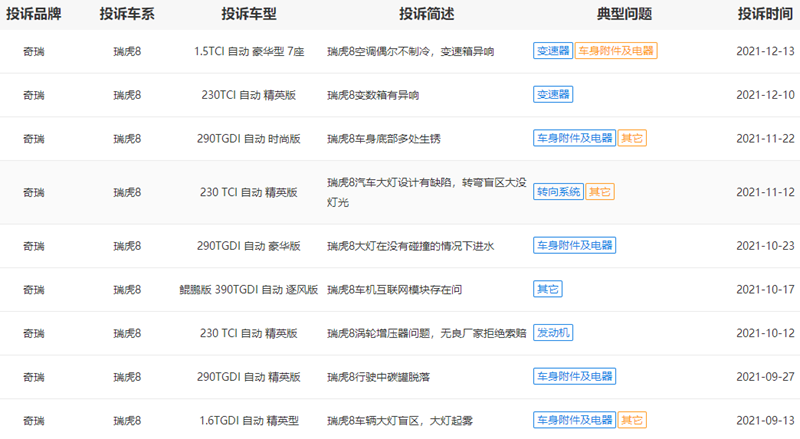The height and width of the screenshot is (439, 800).
Task: Click the 投诉时间 column header
Action: pyautogui.click(x=765, y=14)
